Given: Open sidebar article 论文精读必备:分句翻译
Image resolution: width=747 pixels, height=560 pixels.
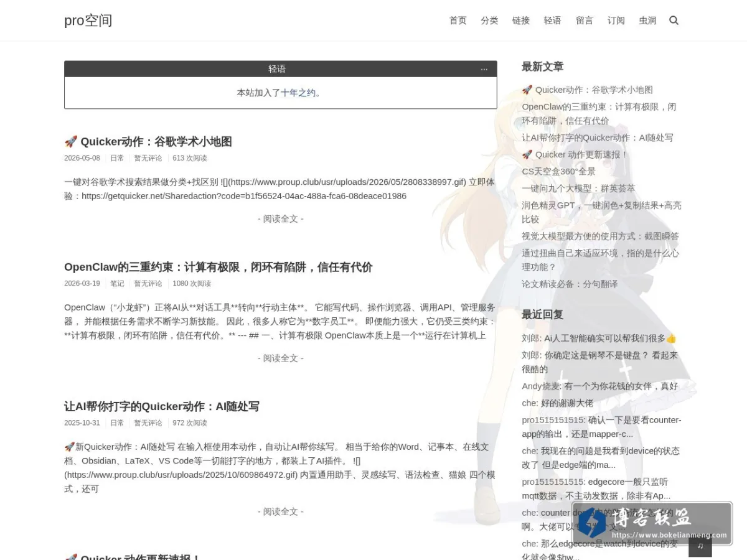Looking at the screenshot, I should coord(570,284).
